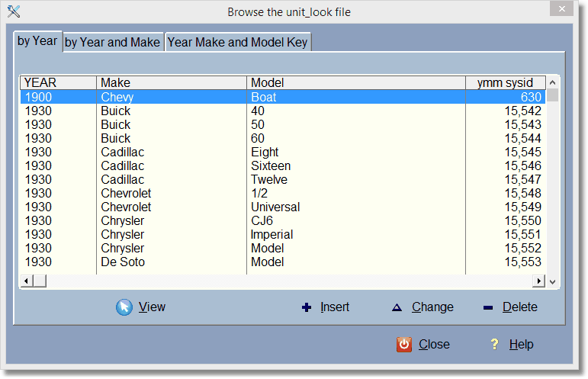Click the sysid value 15,545
This screenshot has width=588, height=379.
pos(522,153)
